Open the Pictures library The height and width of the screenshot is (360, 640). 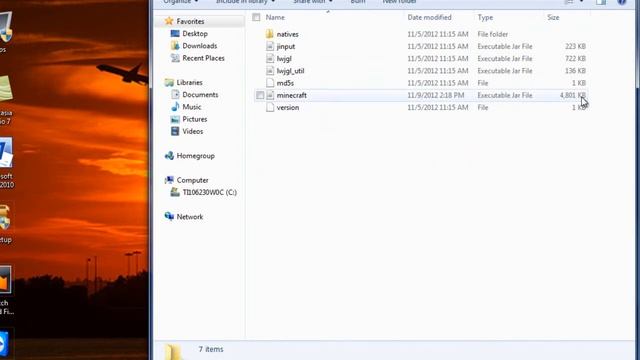pyautogui.click(x=195, y=119)
